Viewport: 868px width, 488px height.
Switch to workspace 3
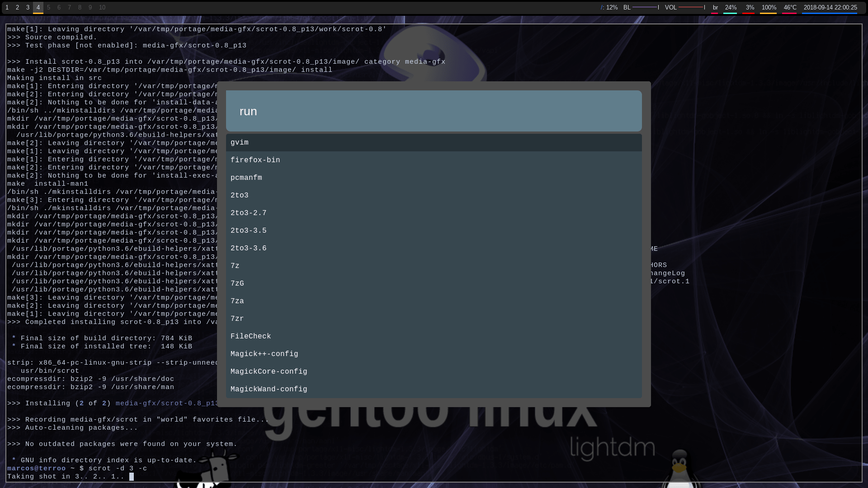pyautogui.click(x=28, y=7)
